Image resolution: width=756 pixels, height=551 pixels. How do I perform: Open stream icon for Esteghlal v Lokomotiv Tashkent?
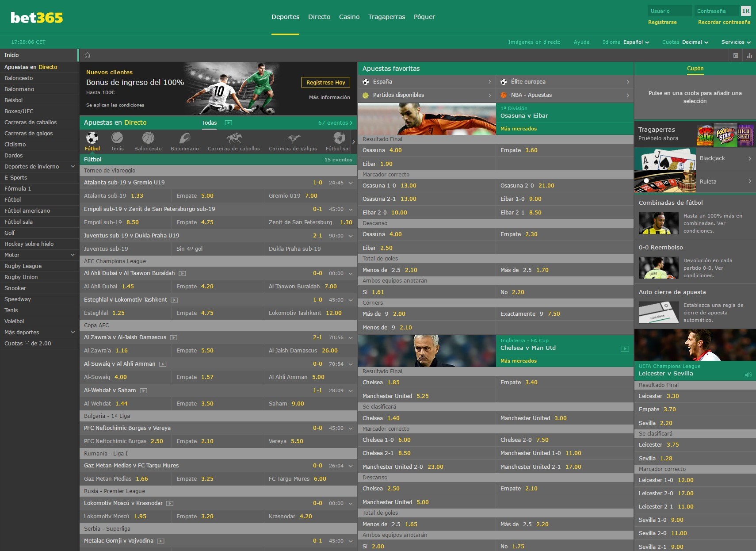coord(174,300)
